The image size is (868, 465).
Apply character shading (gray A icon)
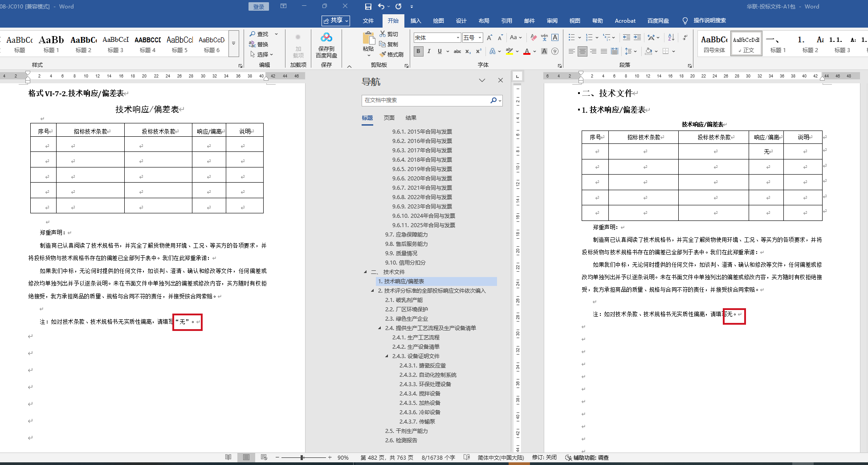point(544,51)
